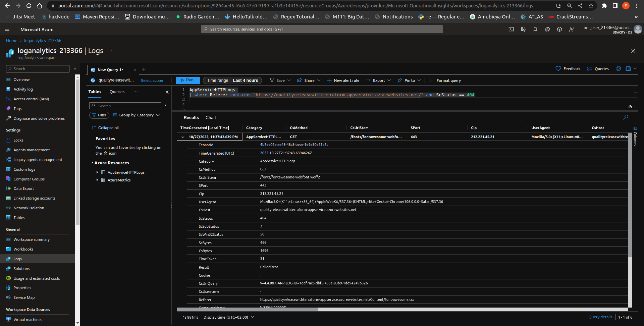Click the results horizontal scrollbar
The height and width of the screenshot is (326, 644).
[x=248, y=310]
